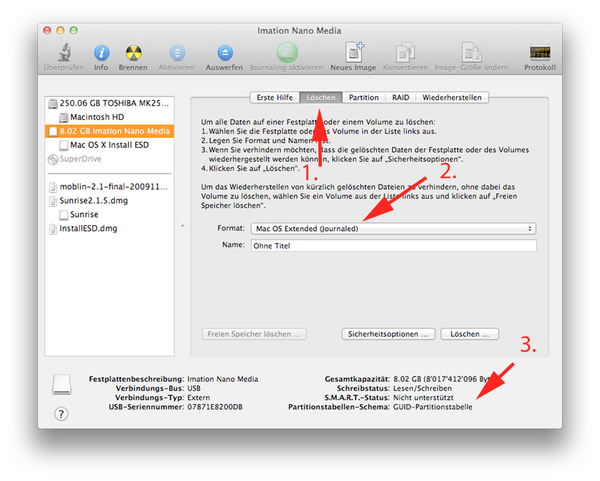Open the Info toolbar icon
The image size is (600, 481).
101,52
